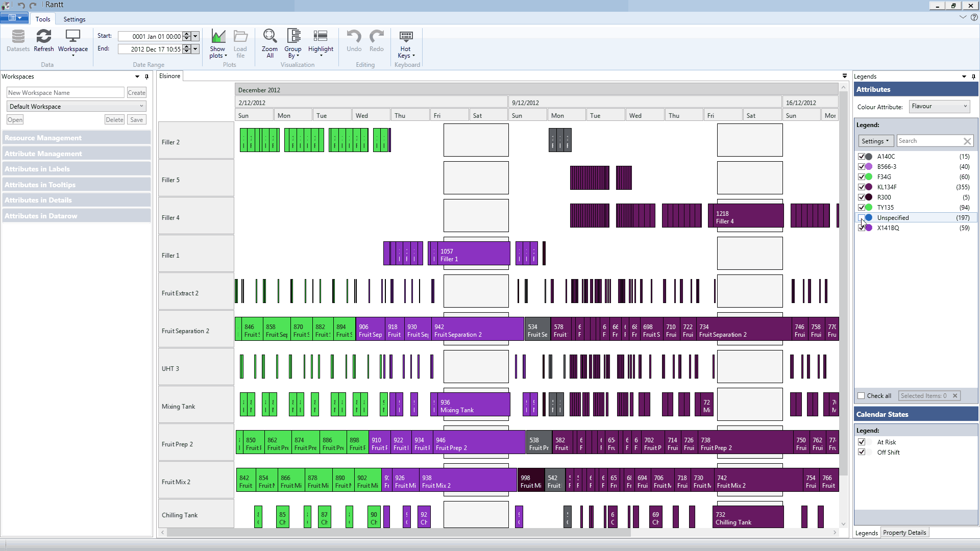
Task: Click the legend Search field
Action: 929,141
